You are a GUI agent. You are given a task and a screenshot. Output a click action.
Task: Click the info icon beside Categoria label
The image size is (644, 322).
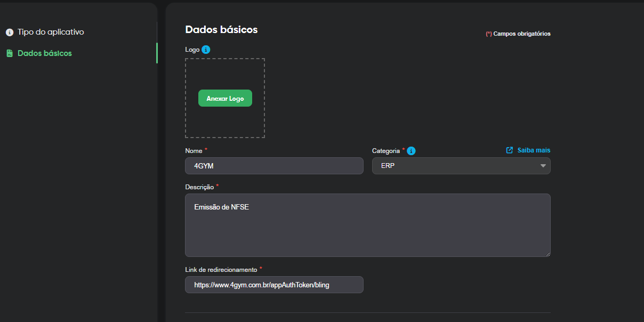[411, 151]
